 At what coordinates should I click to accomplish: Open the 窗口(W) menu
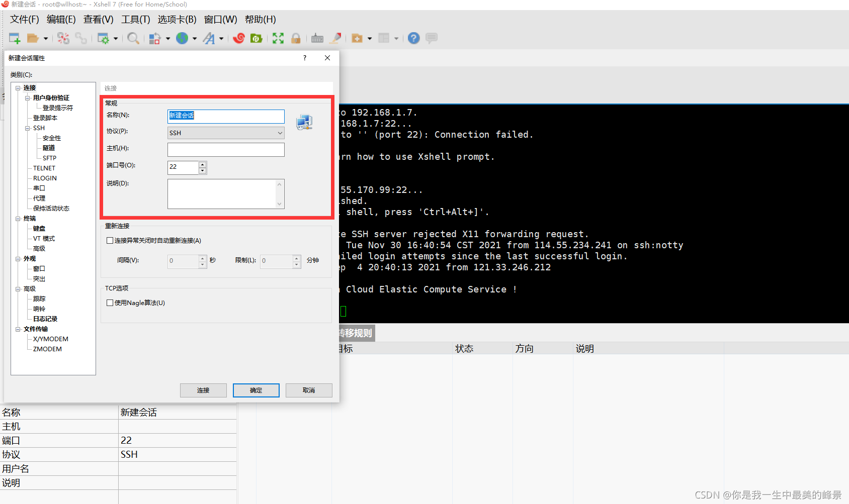pos(221,20)
